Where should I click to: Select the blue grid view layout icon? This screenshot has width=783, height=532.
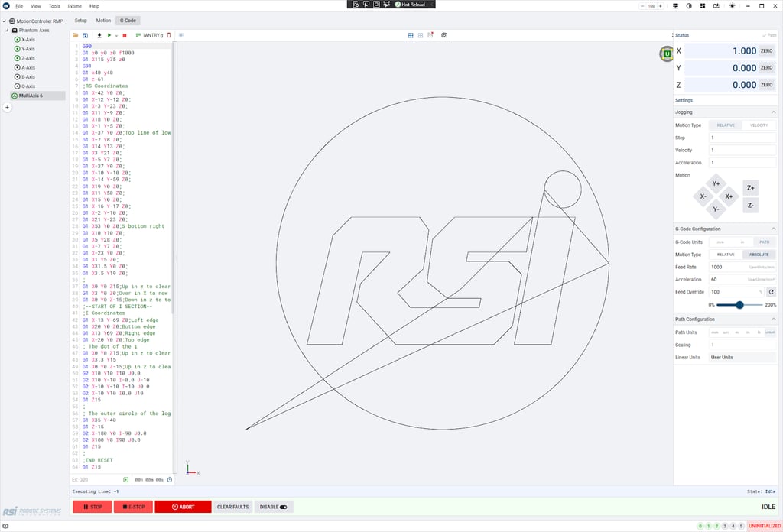(411, 35)
